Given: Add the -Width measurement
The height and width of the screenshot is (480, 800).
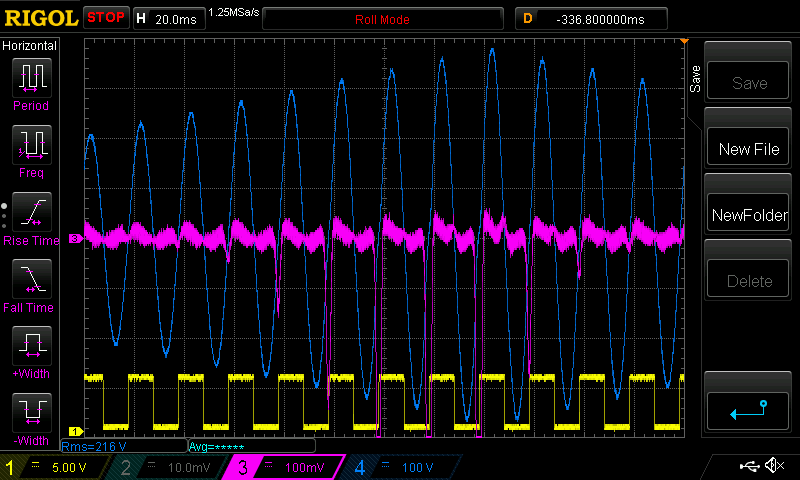Looking at the screenshot, I should coord(31,413).
